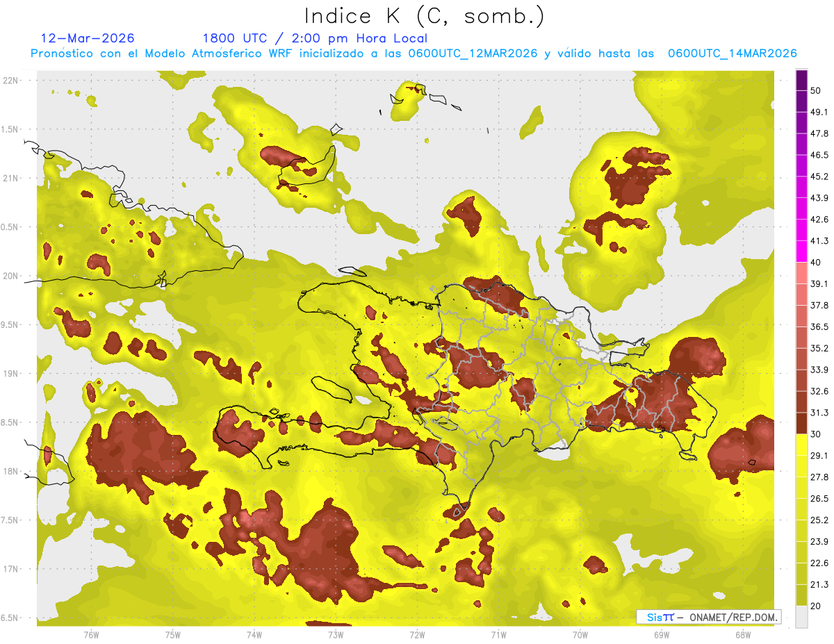This screenshot has width=834, height=644.
Task: Click the "30" color scale value
Action: tap(816, 434)
